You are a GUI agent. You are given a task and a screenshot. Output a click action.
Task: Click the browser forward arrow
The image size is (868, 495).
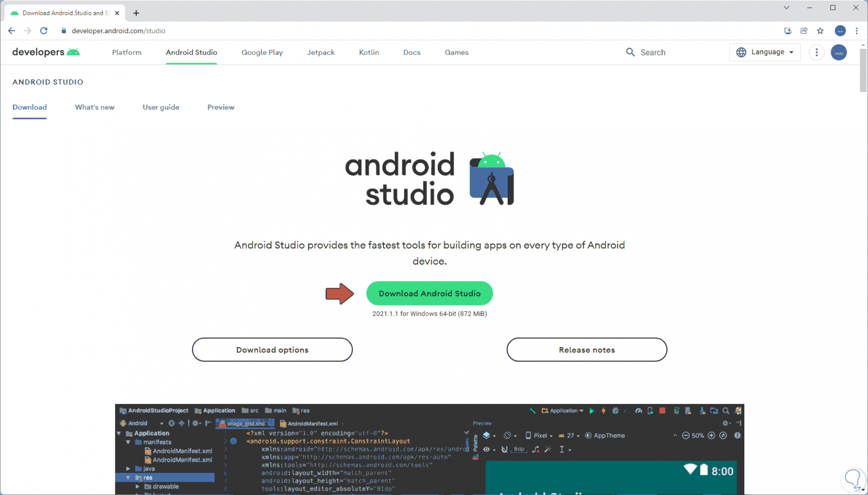coord(28,31)
